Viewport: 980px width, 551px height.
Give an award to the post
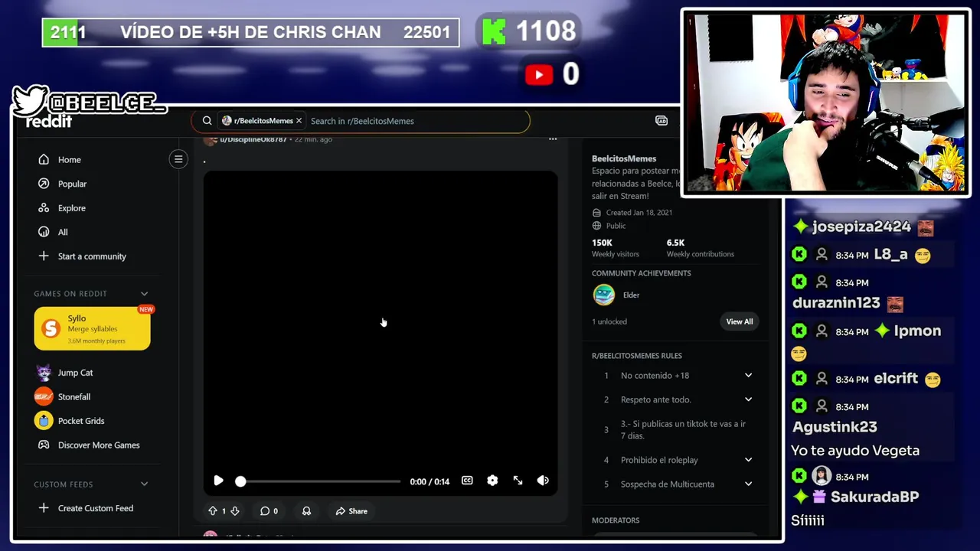click(306, 511)
